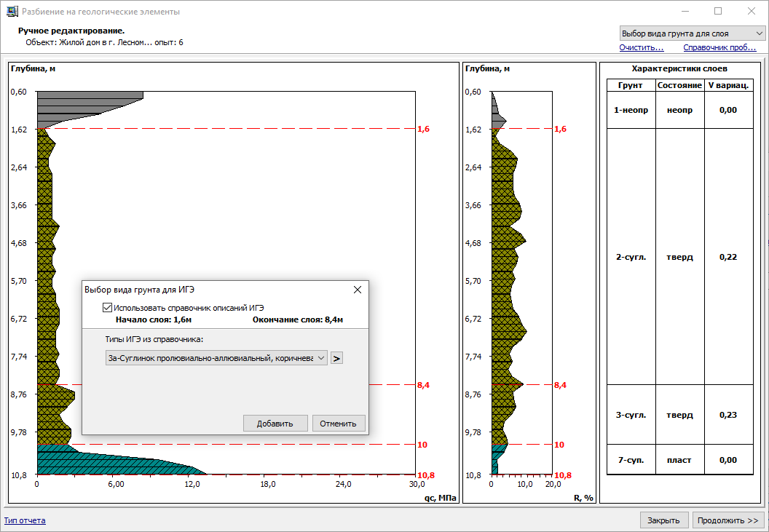Expand the 'Типы ИГЭ из справочника' combo box
This screenshot has width=769, height=532.
[216, 358]
